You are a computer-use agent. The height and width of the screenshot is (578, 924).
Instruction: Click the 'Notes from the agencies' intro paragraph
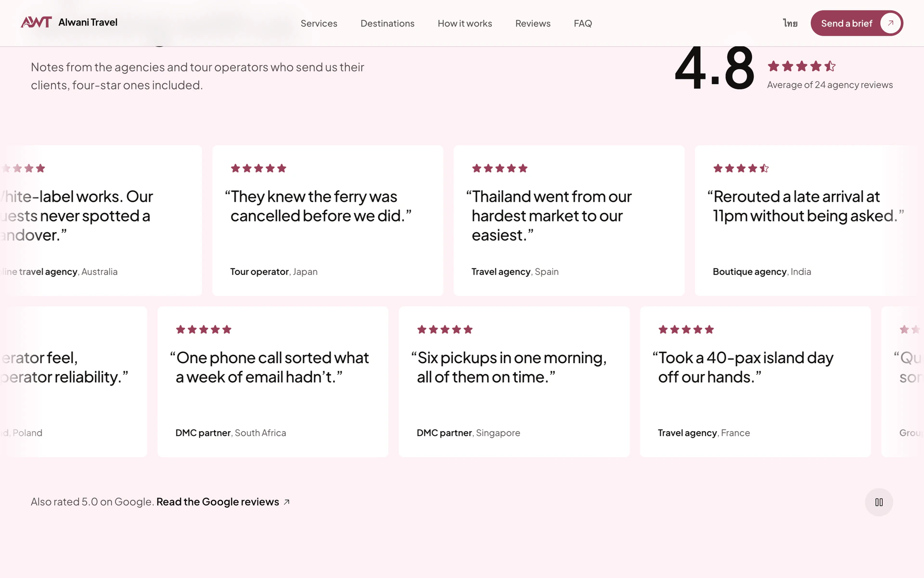tap(197, 76)
